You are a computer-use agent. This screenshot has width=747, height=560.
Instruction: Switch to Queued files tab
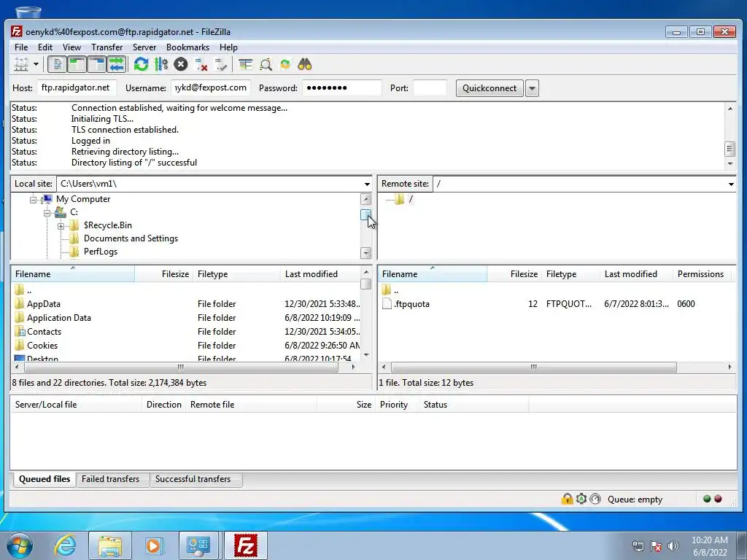click(x=44, y=479)
